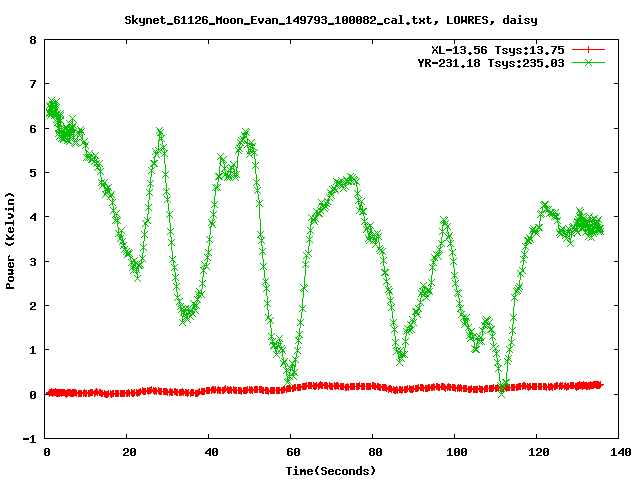The height and width of the screenshot is (480, 640).
Task: Click the Time(Seconds) x-axis label
Action: [330, 470]
